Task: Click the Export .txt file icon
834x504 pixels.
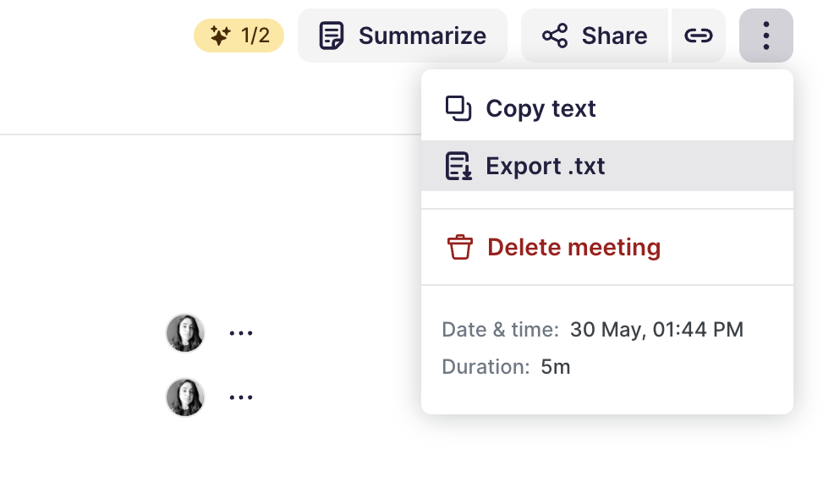Action: [458, 166]
